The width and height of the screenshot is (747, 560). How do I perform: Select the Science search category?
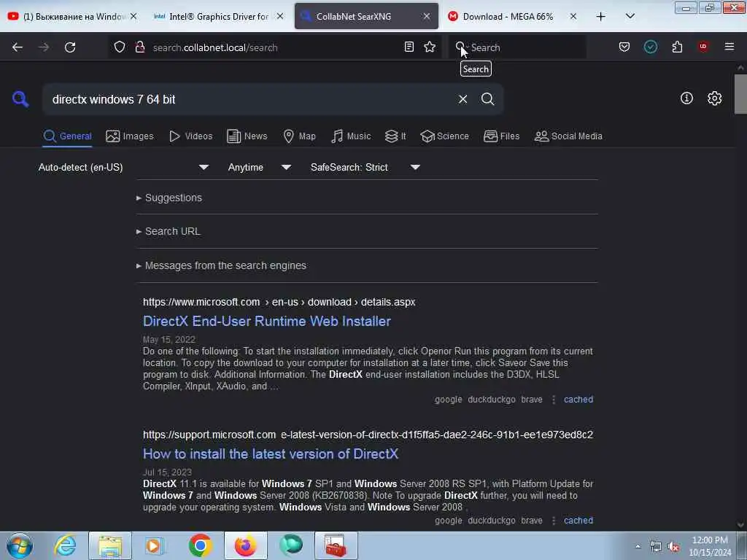[445, 136]
